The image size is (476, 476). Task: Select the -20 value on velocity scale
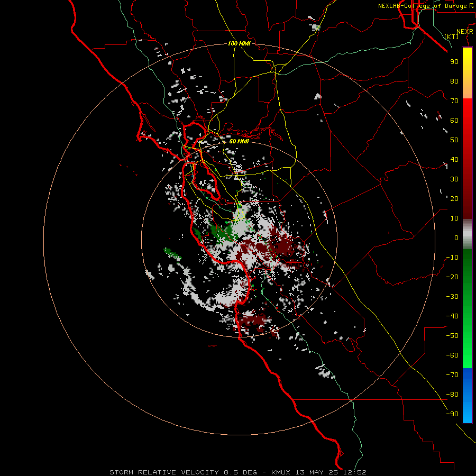point(452,277)
